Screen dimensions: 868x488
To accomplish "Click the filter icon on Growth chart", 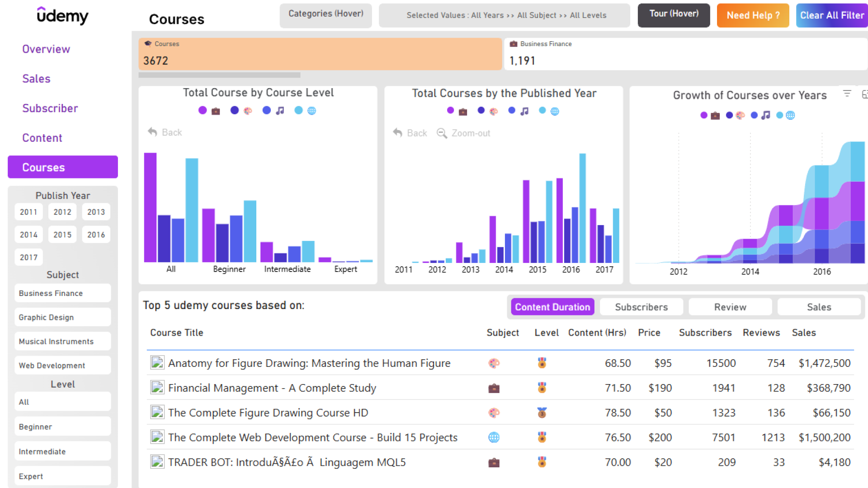I will (847, 94).
